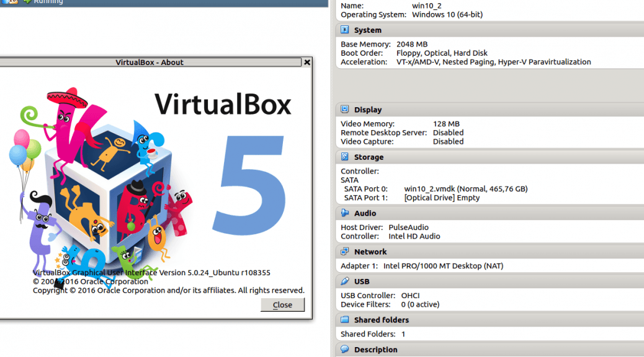
Task: Click the PulseAudio host driver value
Action: pyautogui.click(x=409, y=227)
